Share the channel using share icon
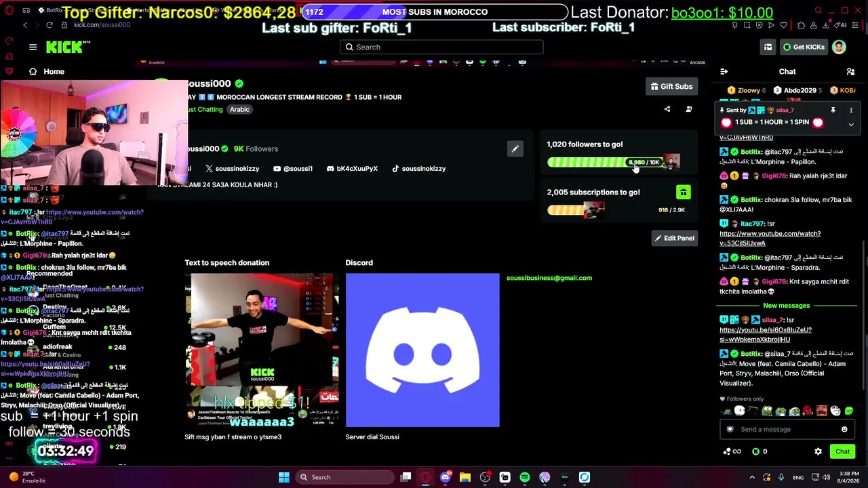Image resolution: width=868 pixels, height=488 pixels. 667,109
